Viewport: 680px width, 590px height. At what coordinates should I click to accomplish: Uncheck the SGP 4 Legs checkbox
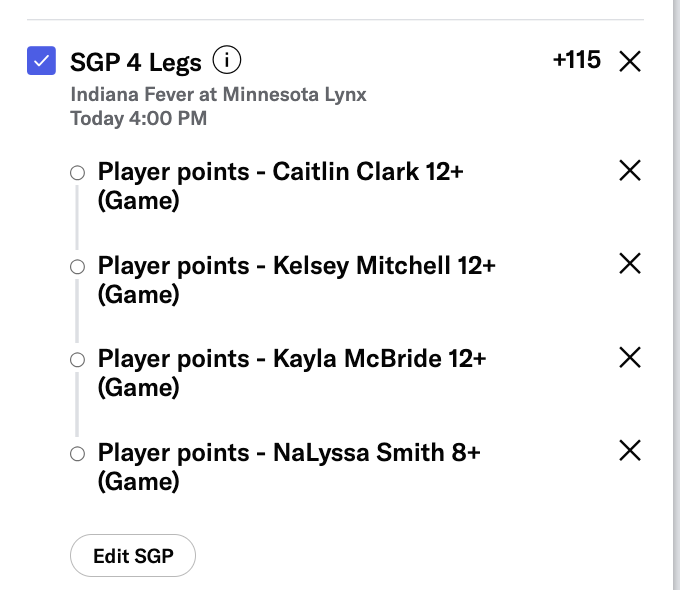pyautogui.click(x=41, y=62)
